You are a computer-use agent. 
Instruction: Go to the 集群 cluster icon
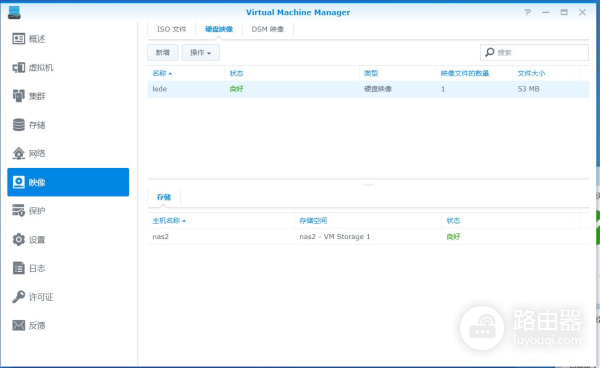[x=18, y=96]
